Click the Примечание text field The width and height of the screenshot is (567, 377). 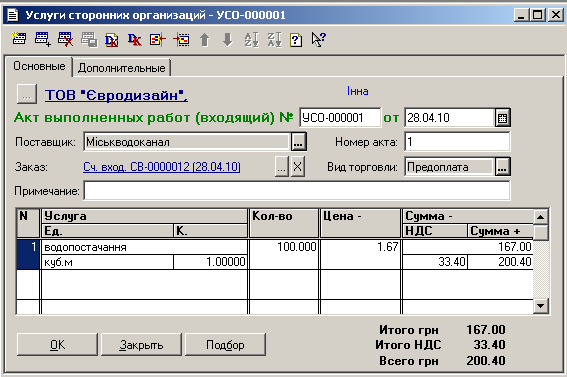click(297, 190)
